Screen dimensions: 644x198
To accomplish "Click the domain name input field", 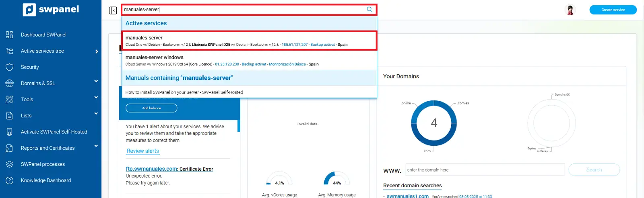I will tap(485, 170).
